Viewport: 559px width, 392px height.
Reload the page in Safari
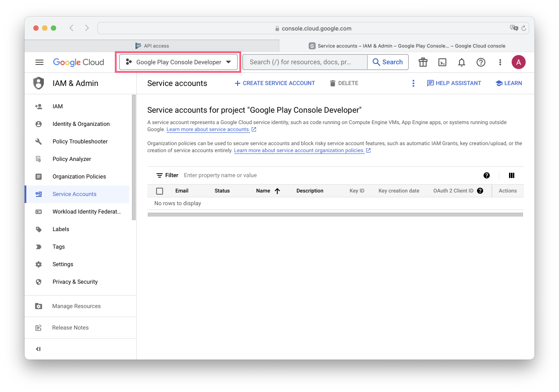click(524, 28)
